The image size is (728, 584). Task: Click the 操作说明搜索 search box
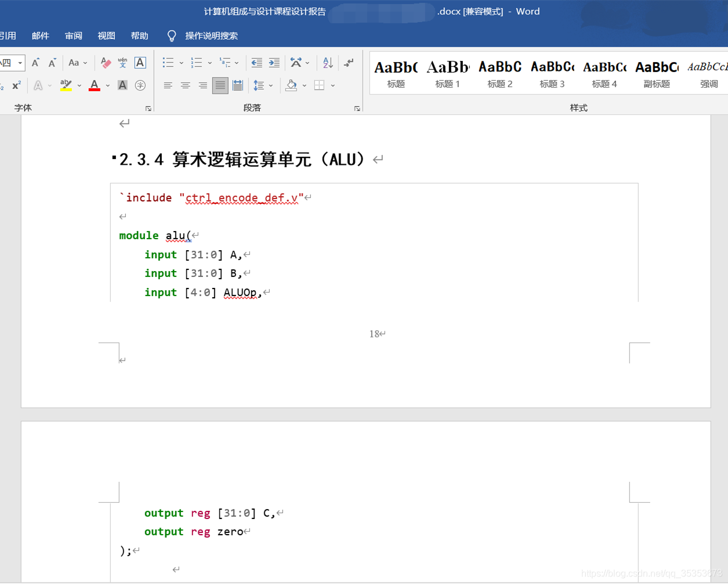[212, 36]
